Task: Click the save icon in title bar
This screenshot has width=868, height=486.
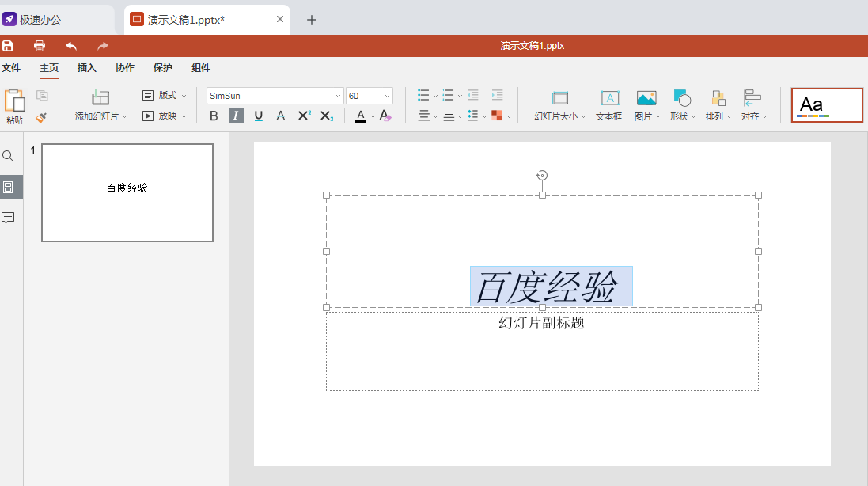Action: click(x=8, y=46)
